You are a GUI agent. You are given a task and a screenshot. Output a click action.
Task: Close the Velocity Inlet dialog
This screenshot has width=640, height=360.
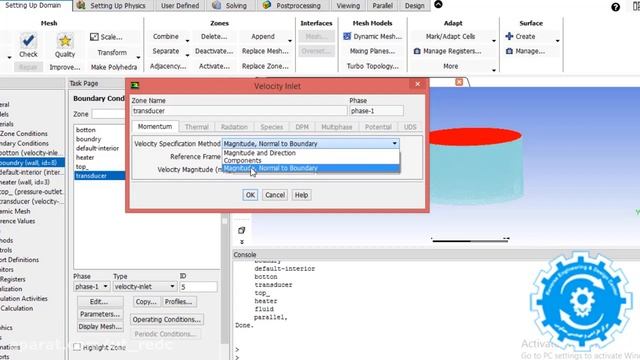(x=417, y=84)
